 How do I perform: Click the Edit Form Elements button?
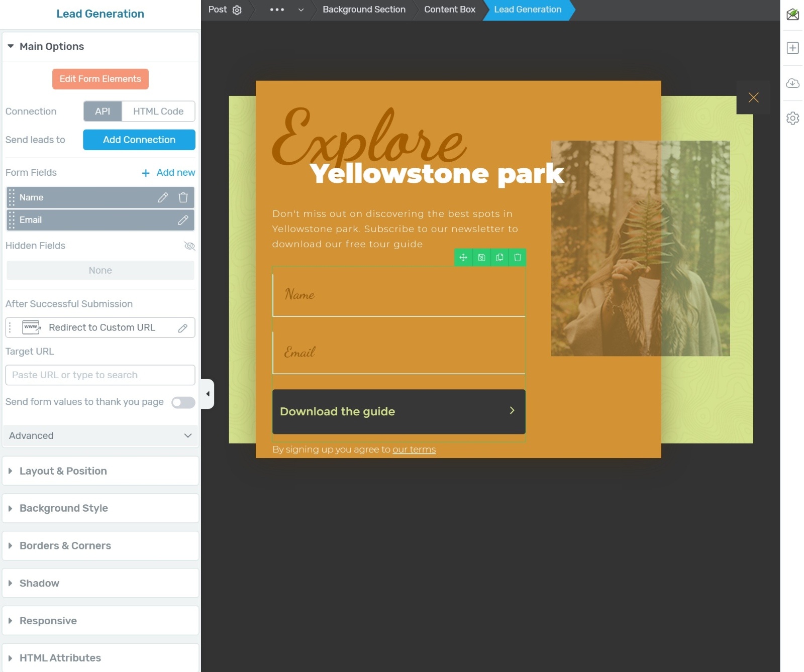click(x=100, y=79)
